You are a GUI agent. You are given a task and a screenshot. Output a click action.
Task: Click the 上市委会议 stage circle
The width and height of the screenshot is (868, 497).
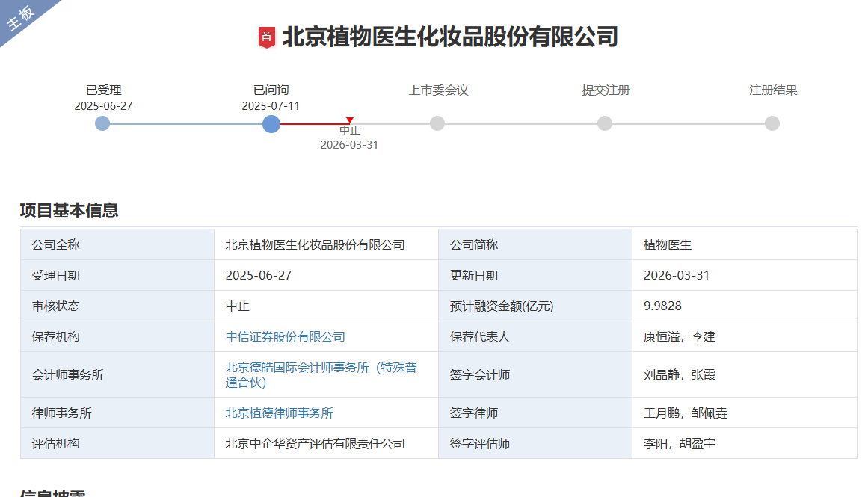(437, 123)
